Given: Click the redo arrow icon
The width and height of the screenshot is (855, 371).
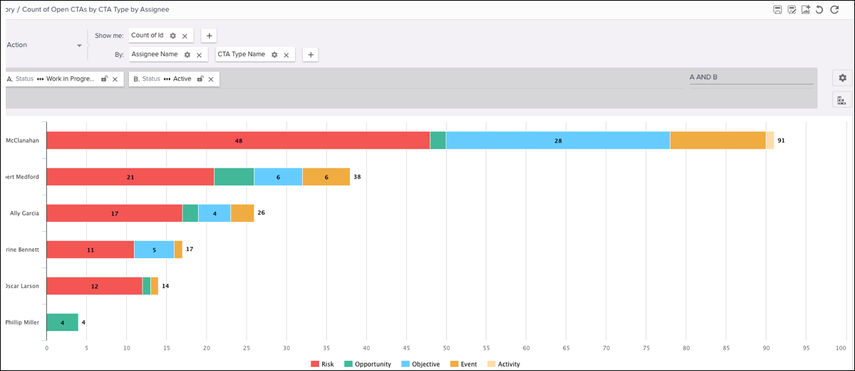Looking at the screenshot, I should tap(834, 10).
